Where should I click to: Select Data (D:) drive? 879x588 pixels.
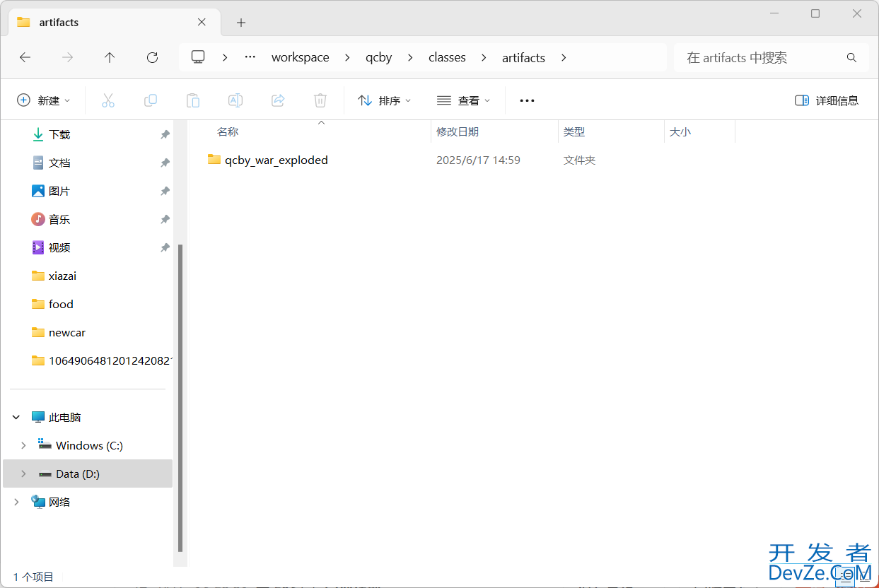point(88,474)
